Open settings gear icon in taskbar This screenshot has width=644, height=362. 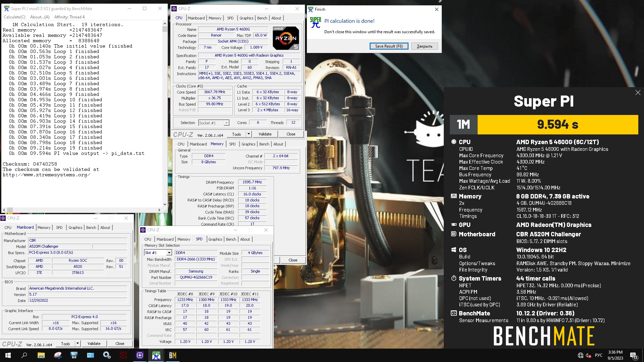pyautogui.click(x=107, y=355)
